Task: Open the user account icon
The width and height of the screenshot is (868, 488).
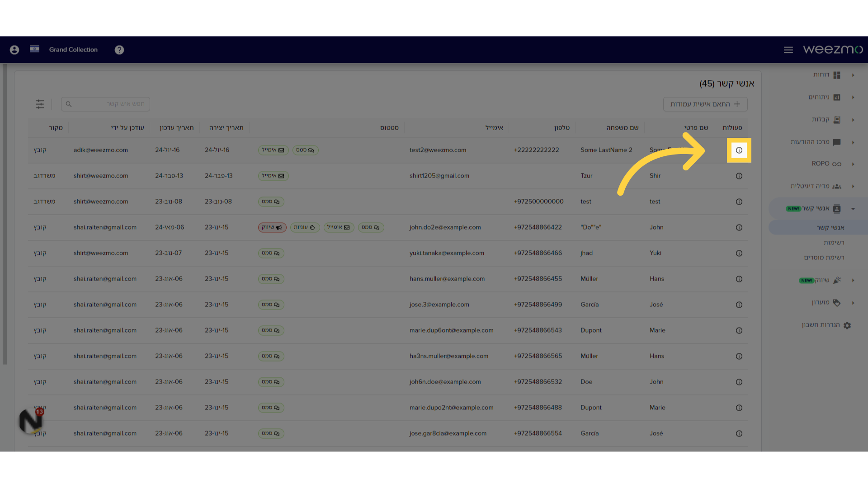Action: 14,50
